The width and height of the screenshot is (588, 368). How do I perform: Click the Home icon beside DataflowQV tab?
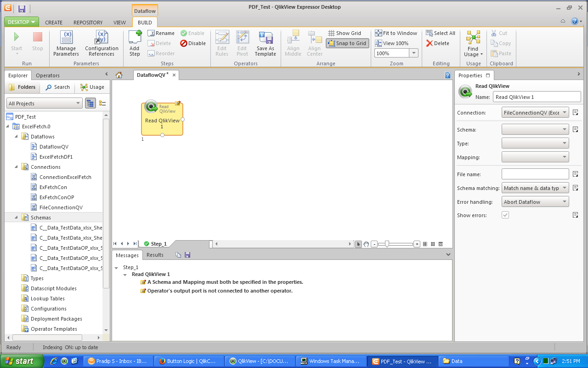[x=119, y=75]
